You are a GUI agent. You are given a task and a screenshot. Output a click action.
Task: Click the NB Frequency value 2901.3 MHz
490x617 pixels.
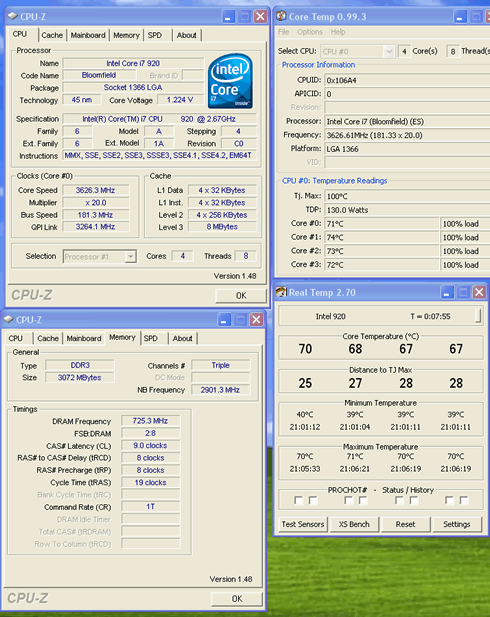coord(220,390)
